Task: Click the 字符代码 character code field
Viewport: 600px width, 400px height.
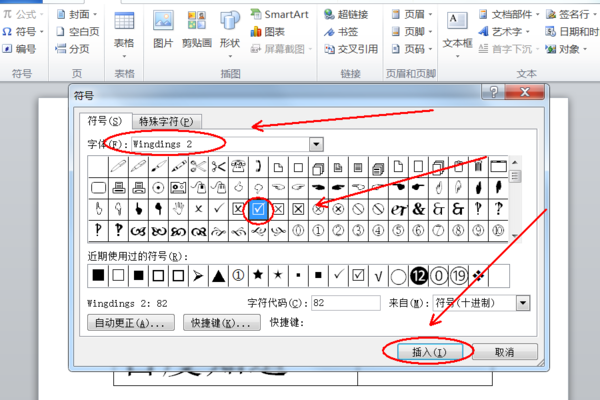Action: click(346, 303)
